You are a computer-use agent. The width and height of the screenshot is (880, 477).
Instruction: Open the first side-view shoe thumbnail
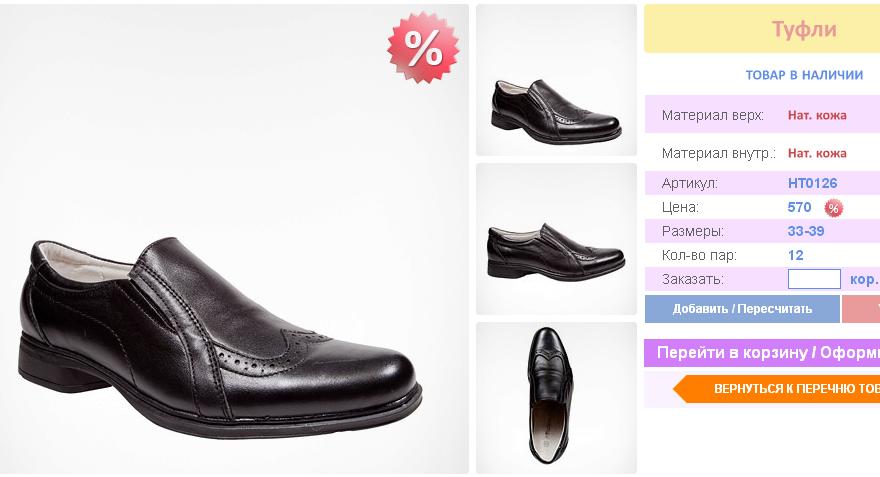pyautogui.click(x=556, y=81)
